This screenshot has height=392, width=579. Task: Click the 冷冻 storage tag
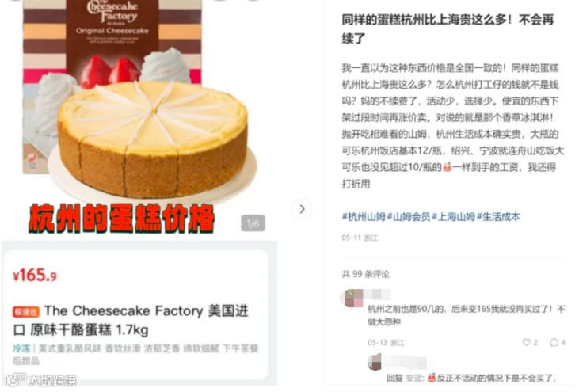[x=21, y=348]
